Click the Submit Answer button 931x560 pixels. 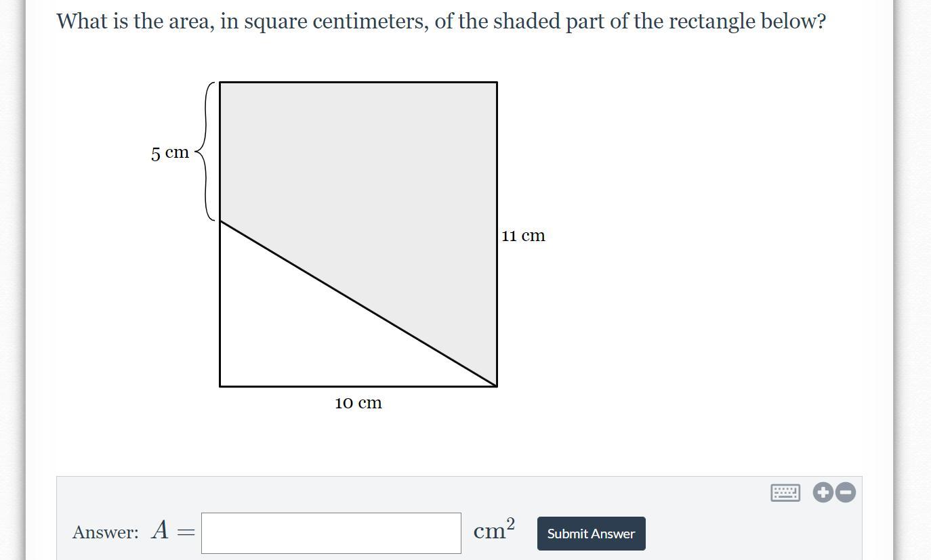coord(591,534)
